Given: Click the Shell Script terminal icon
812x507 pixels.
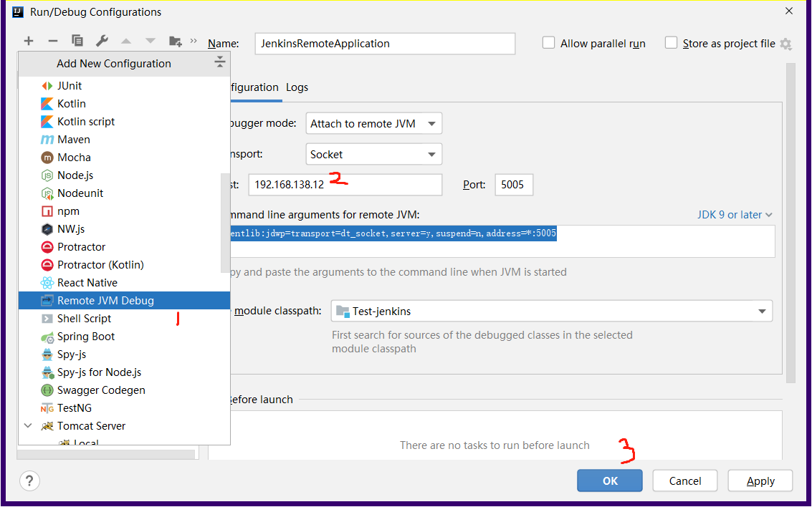Looking at the screenshot, I should [x=47, y=319].
